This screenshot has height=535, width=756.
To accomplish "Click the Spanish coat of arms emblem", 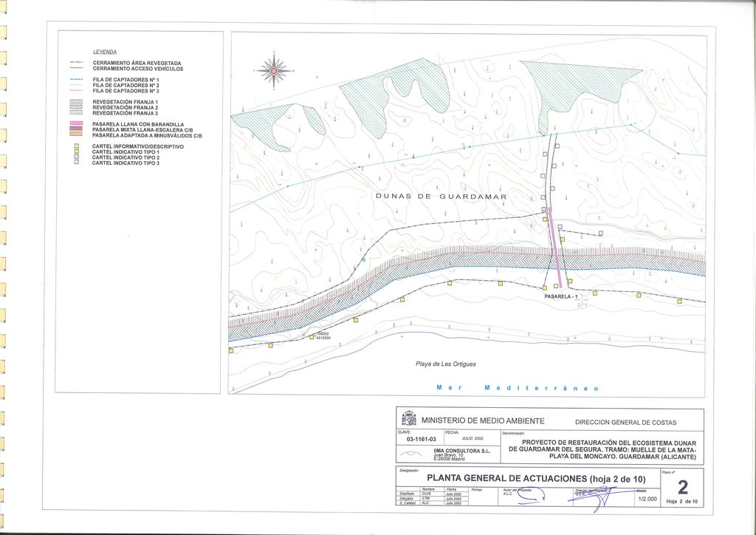I will tap(408, 418).
